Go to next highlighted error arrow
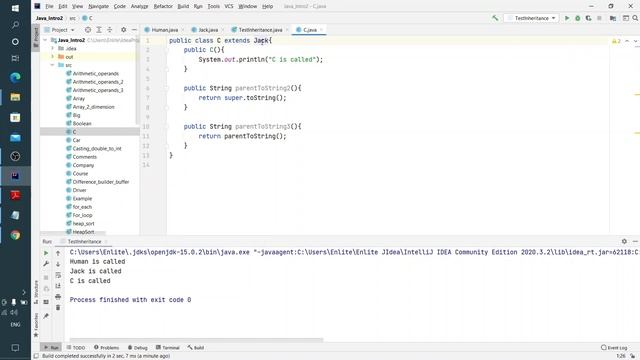Image resolution: width=640 pixels, height=360 pixels. 635,41
